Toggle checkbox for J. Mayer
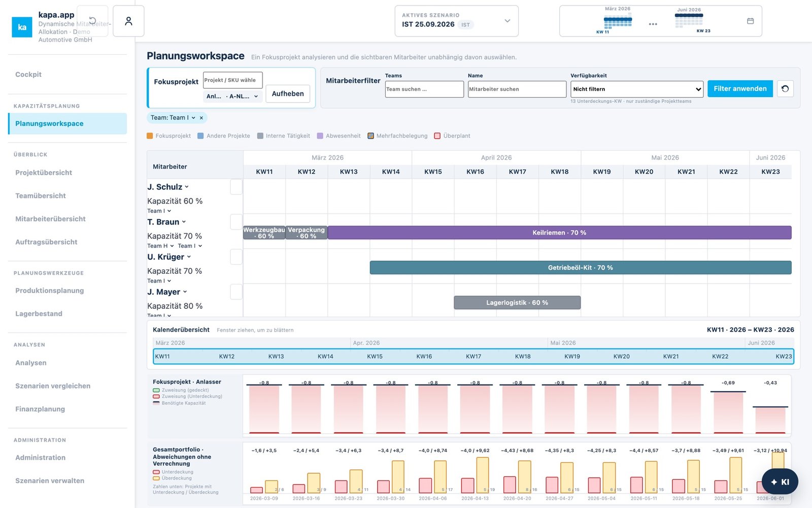The width and height of the screenshot is (812, 508). [236, 292]
